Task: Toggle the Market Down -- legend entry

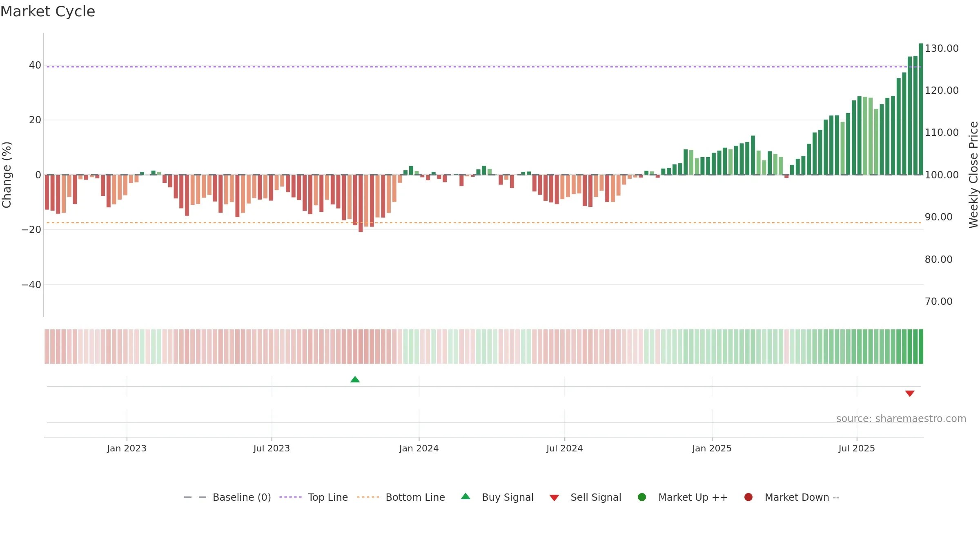Action: pyautogui.click(x=792, y=497)
